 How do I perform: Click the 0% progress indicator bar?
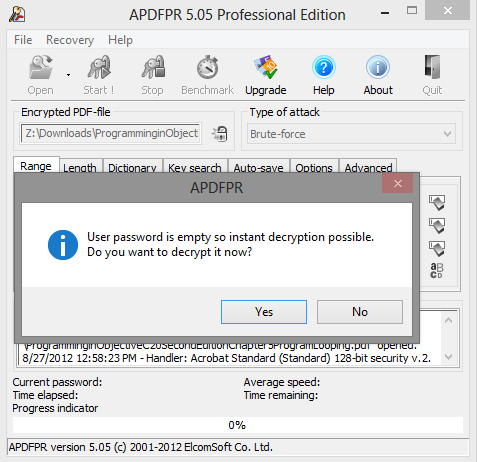click(238, 425)
